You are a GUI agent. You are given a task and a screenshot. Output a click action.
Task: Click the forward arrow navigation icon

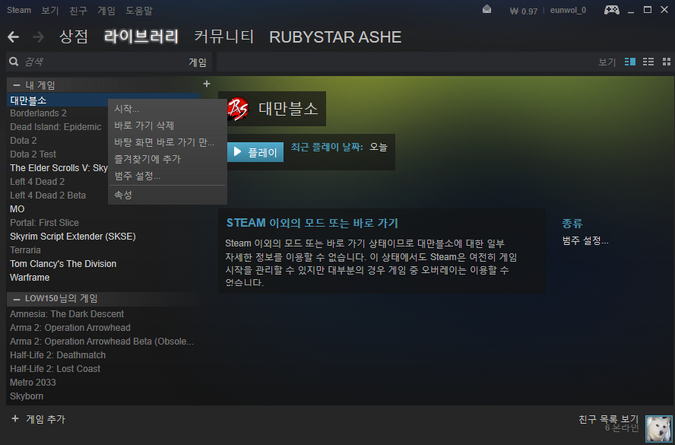tap(38, 37)
